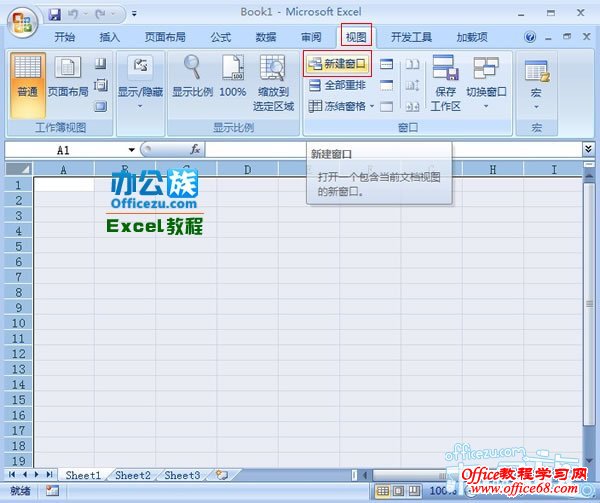Expand Freeze Panes (冻结窗格) dropdown
Screen dimensions: 600x503
pos(341,105)
